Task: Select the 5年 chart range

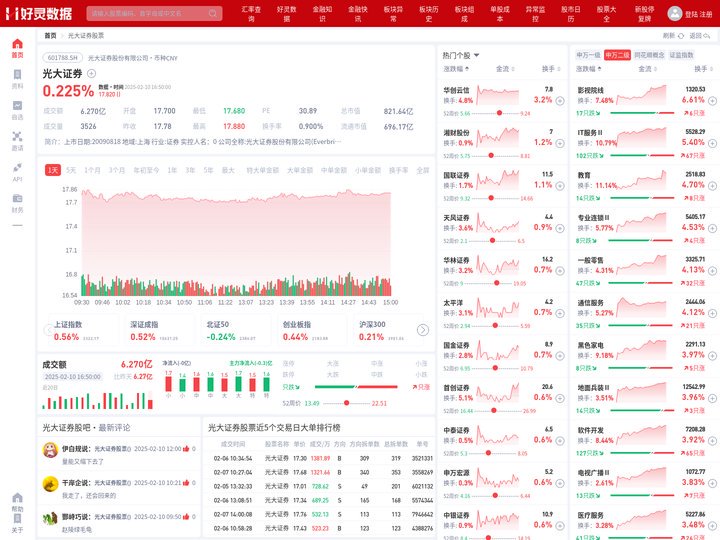Action: pos(208,170)
